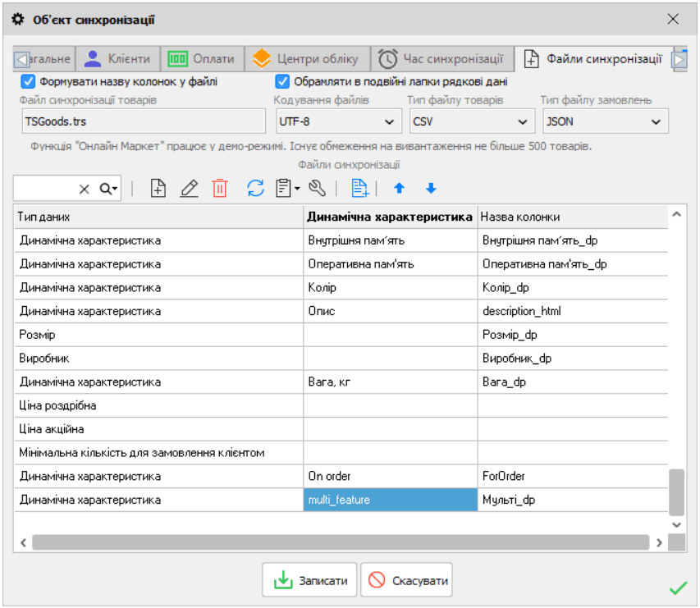Move row up with blue up arrow
The height and width of the screenshot is (608, 700).
pyautogui.click(x=399, y=189)
